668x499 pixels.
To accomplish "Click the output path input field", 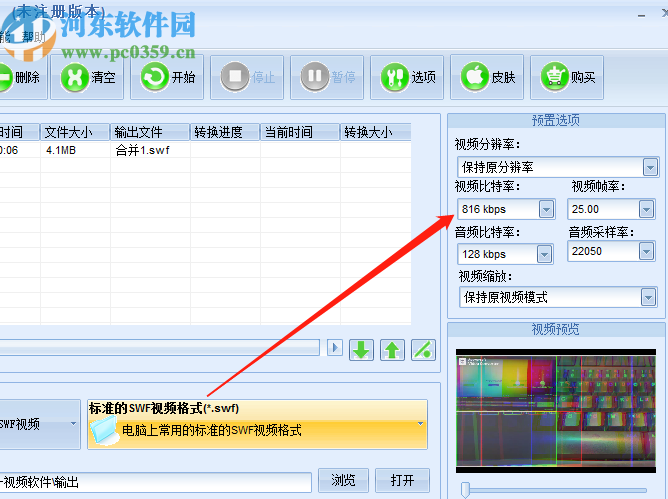I will [x=155, y=482].
